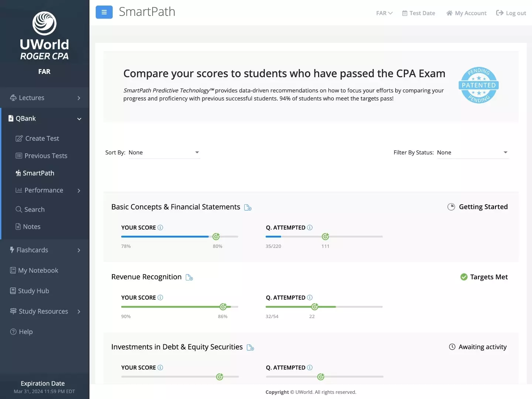Expand the Lectures submenu chevron

79,98
